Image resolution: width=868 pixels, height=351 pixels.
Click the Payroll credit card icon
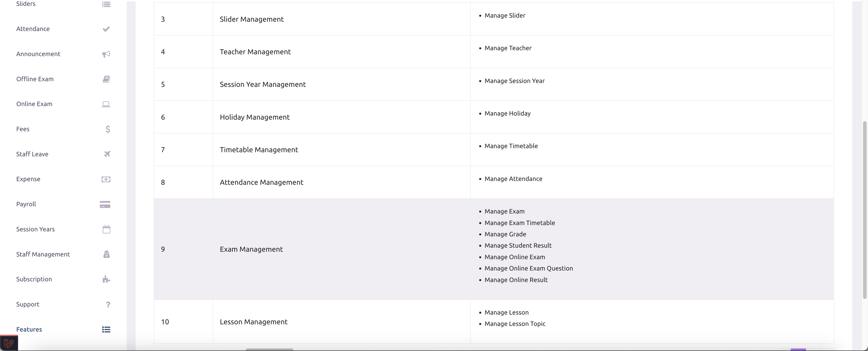click(x=105, y=204)
